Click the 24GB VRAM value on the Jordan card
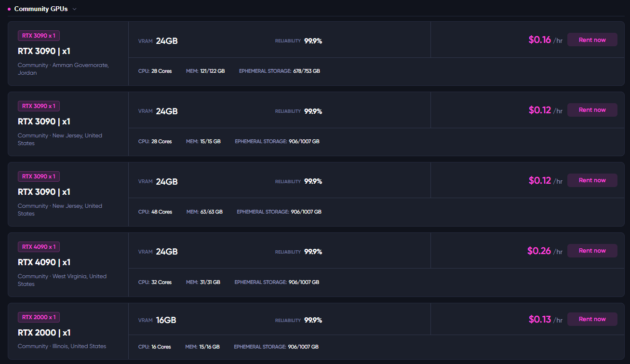The image size is (630, 364). pos(167,41)
